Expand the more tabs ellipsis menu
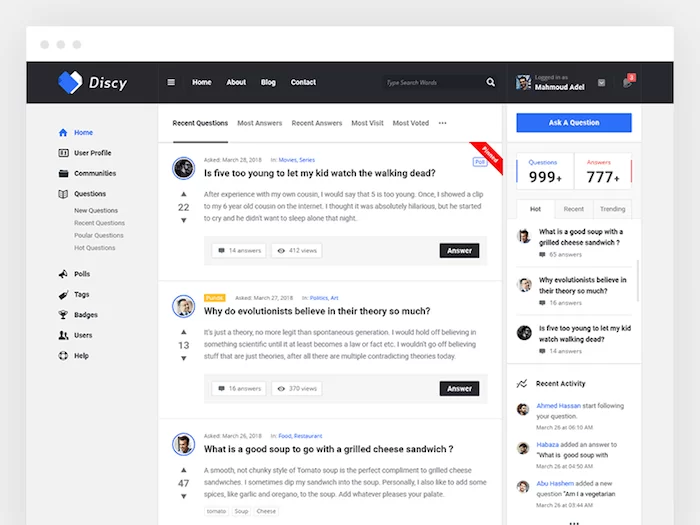Screen dimensions: 700x525 [442, 123]
